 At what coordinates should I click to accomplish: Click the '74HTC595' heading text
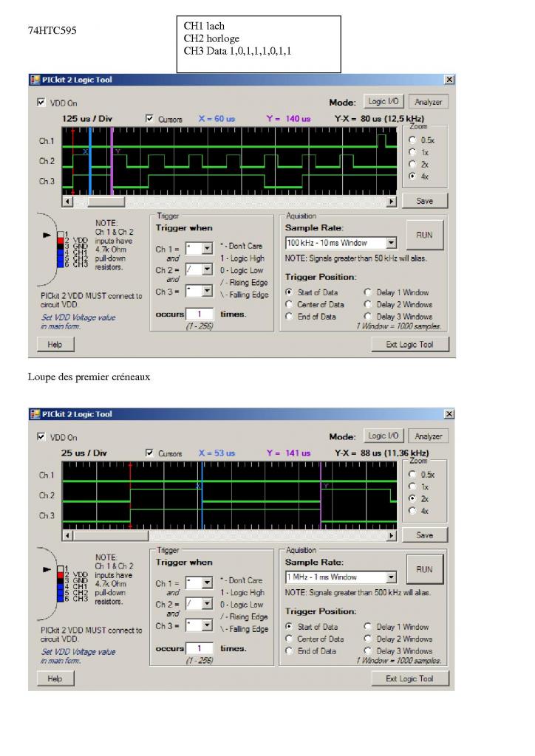[x=52, y=30]
